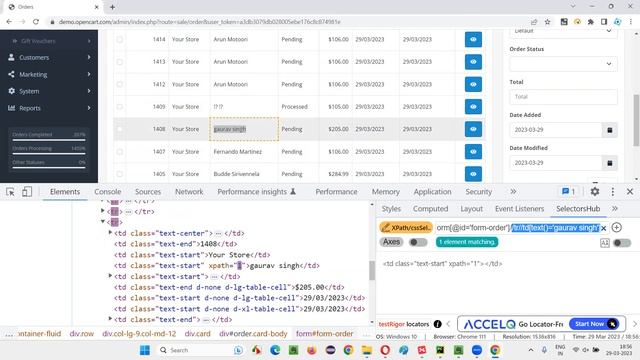Expand the Marketing sidebar menu
This screenshot has height=360, width=640.
tap(49, 74)
